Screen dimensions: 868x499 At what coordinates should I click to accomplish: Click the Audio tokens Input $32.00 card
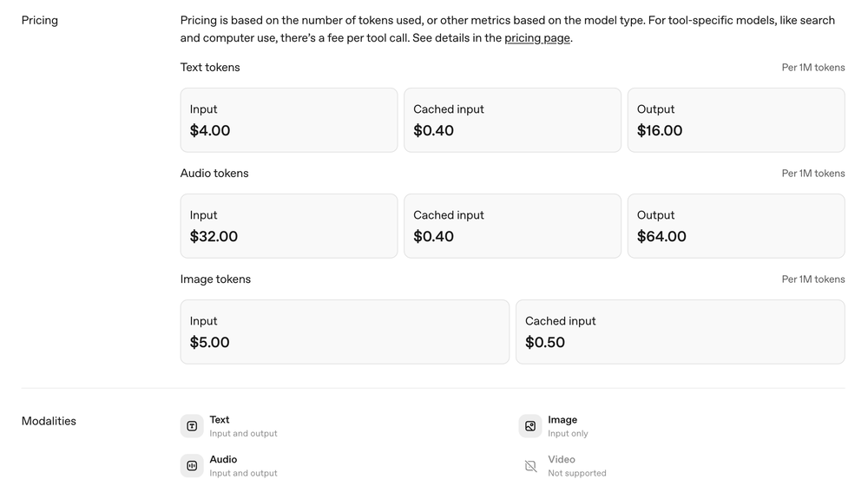[288, 226]
